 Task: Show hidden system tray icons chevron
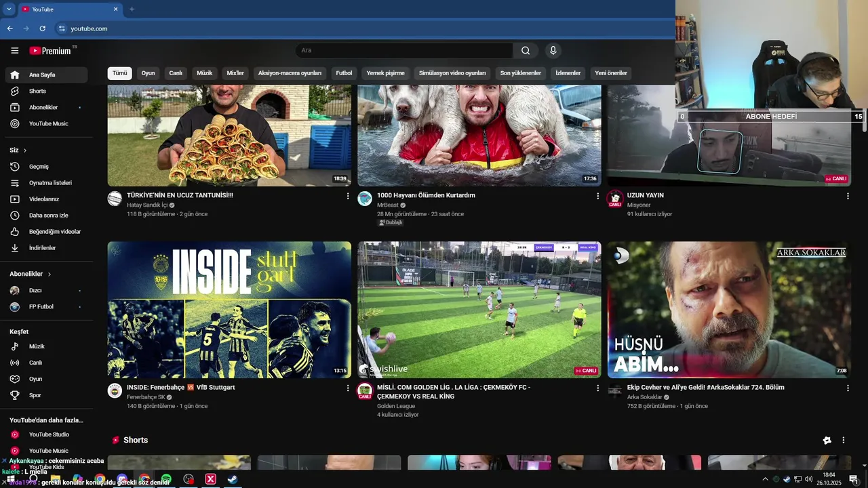coord(766,479)
